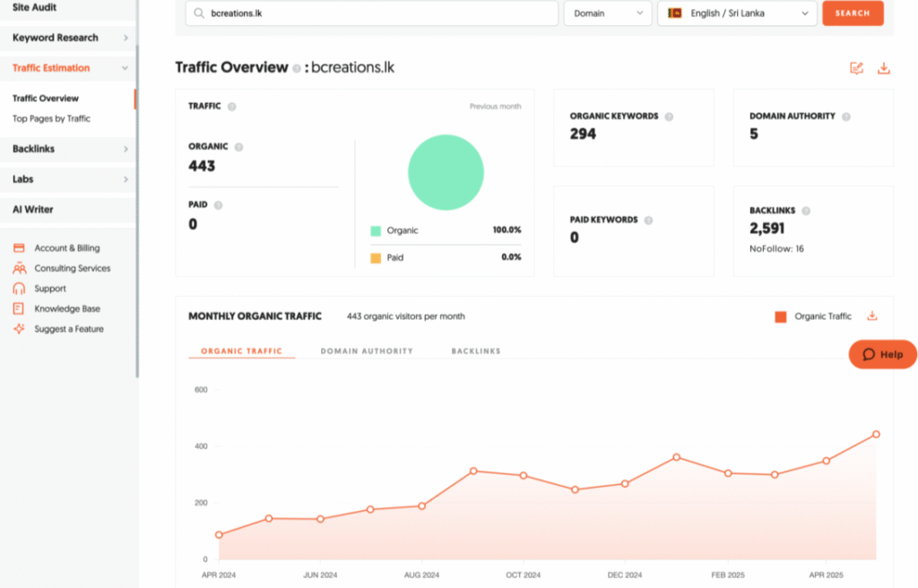Image resolution: width=918 pixels, height=588 pixels.
Task: Switch to the Backlinks chart tab
Action: click(475, 351)
